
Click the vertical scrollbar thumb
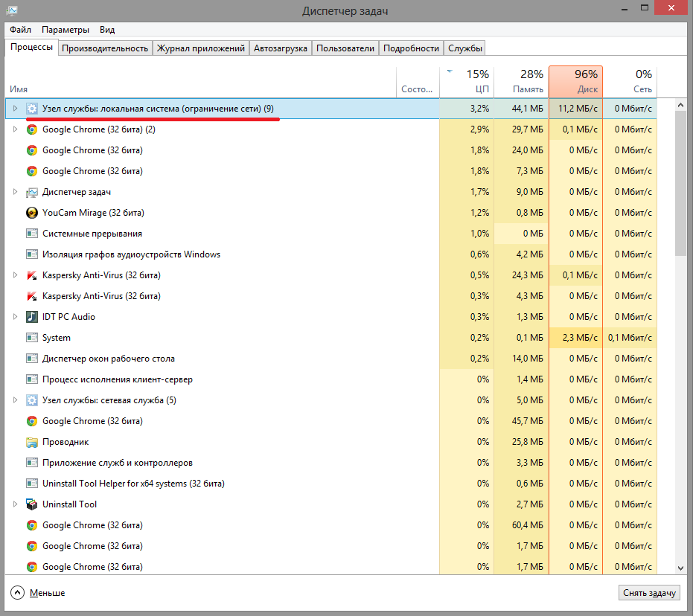coord(680,183)
